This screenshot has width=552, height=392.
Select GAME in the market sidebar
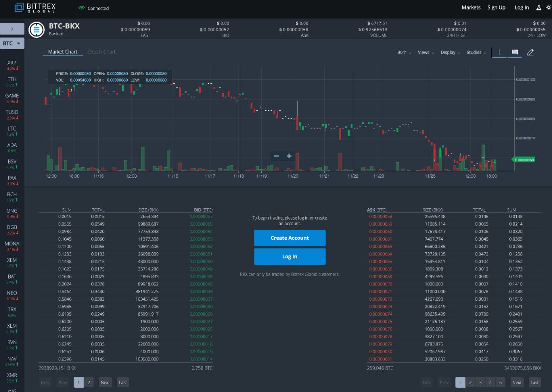pyautogui.click(x=12, y=98)
